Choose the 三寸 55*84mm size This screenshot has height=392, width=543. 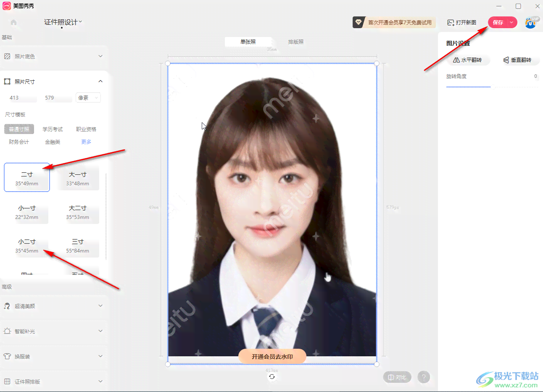77,245
